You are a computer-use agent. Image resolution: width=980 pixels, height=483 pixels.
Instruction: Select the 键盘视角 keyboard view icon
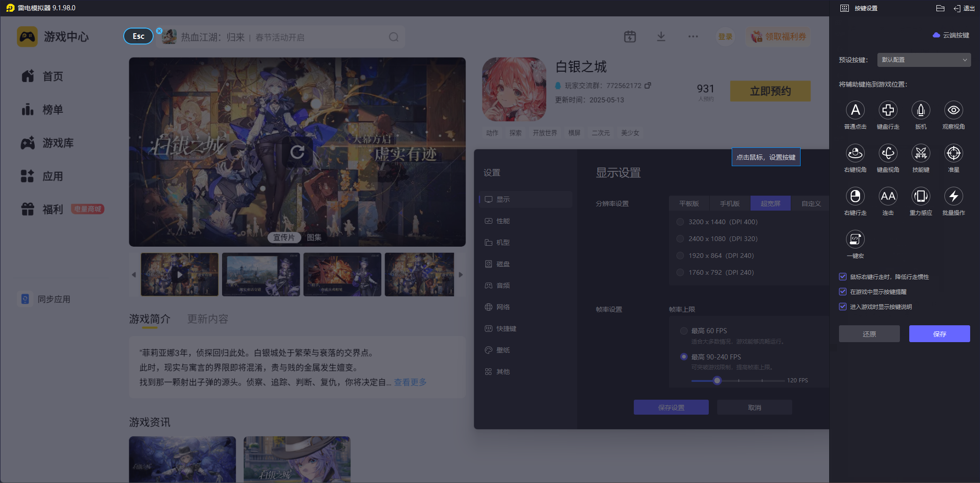click(x=888, y=153)
